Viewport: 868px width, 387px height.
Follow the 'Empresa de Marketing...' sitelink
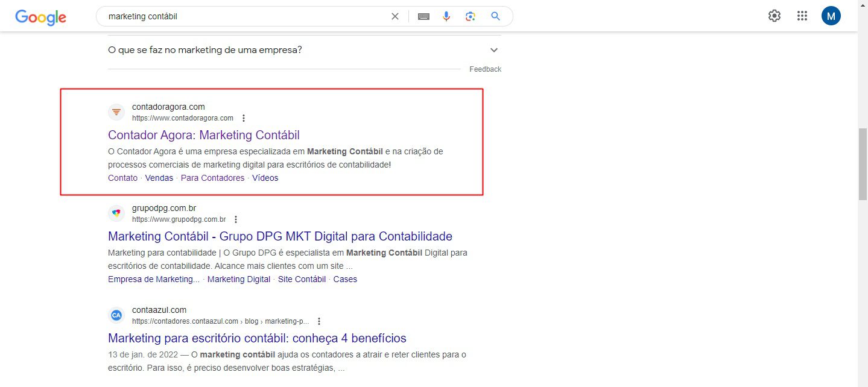click(x=154, y=279)
